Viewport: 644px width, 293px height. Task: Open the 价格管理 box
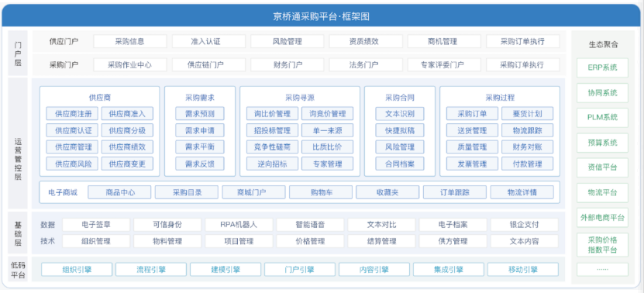point(310,241)
